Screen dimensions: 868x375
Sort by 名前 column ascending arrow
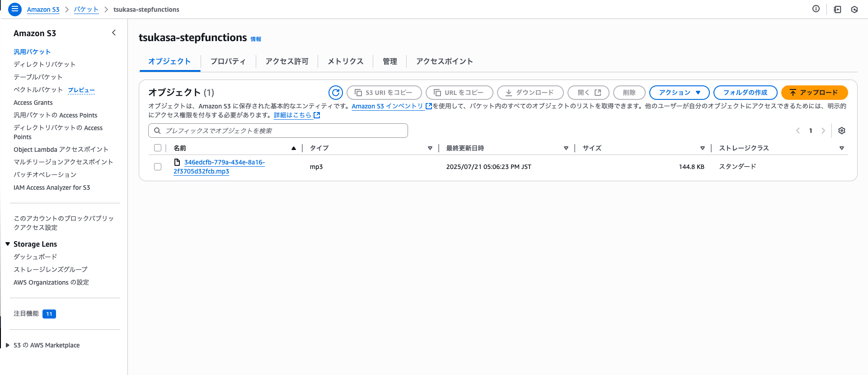click(294, 148)
